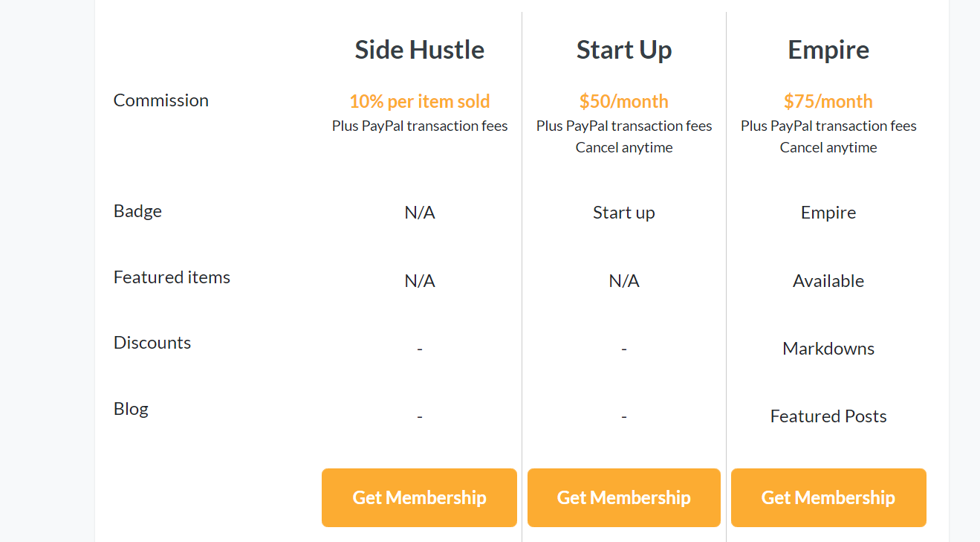Viewport: 980px width, 542px height.
Task: Click Markdowns in the Empire column
Action: coord(828,349)
